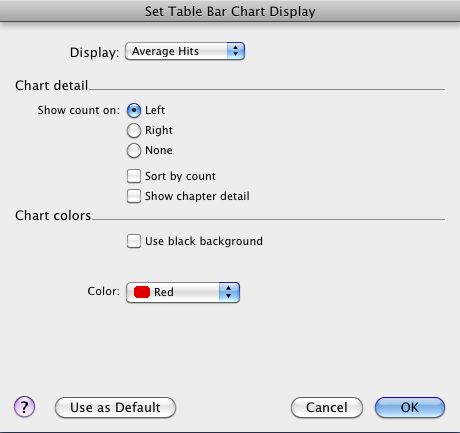460x433 pixels.
Task: Select None for show count
Action: pyautogui.click(x=134, y=151)
